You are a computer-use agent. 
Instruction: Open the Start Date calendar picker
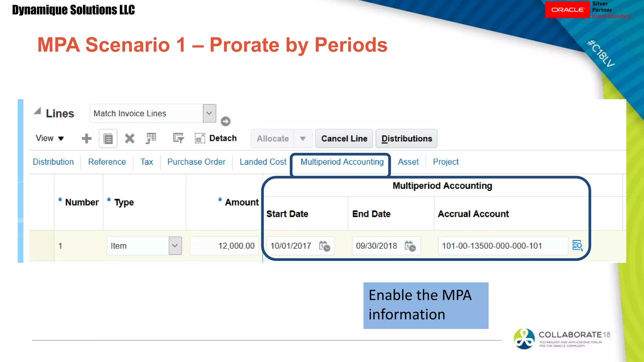[325, 246]
